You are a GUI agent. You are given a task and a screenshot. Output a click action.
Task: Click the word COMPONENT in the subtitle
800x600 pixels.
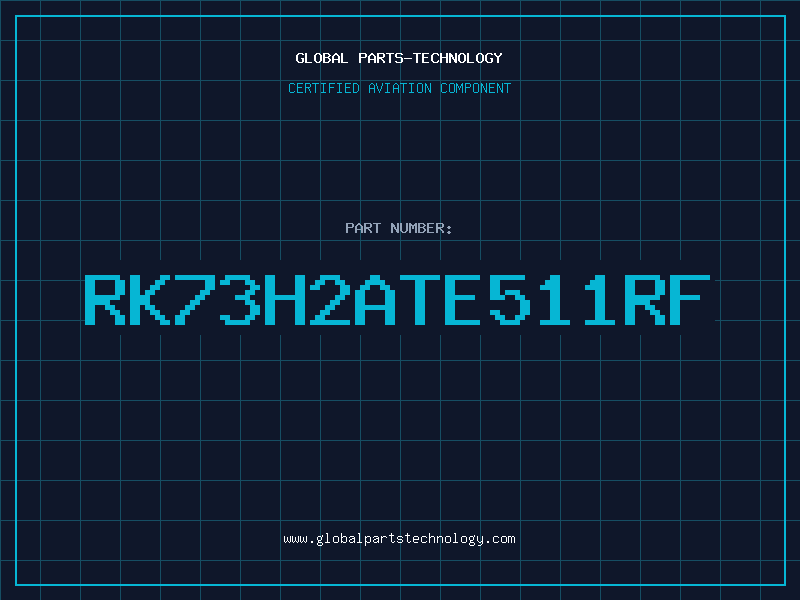tap(474, 88)
